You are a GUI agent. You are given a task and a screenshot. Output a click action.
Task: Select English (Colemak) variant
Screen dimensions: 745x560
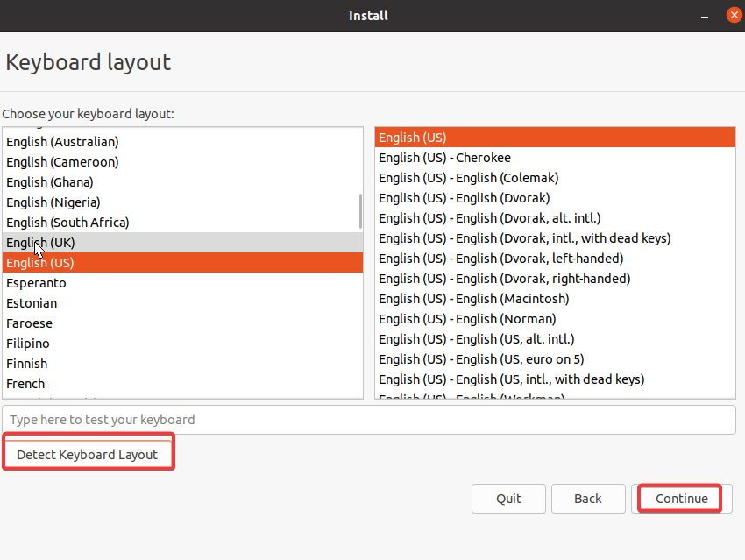click(555, 178)
